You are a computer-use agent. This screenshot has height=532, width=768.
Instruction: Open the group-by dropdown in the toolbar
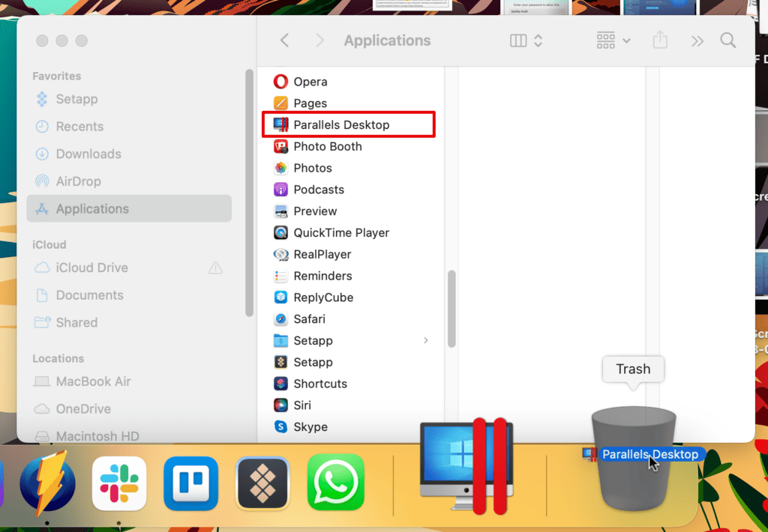click(613, 40)
